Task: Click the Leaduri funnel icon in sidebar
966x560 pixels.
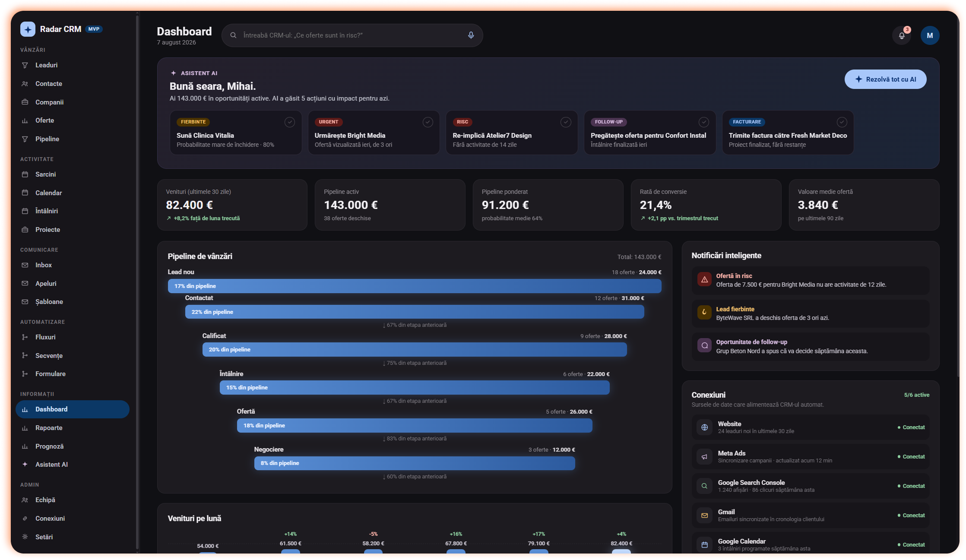Action: coord(25,65)
